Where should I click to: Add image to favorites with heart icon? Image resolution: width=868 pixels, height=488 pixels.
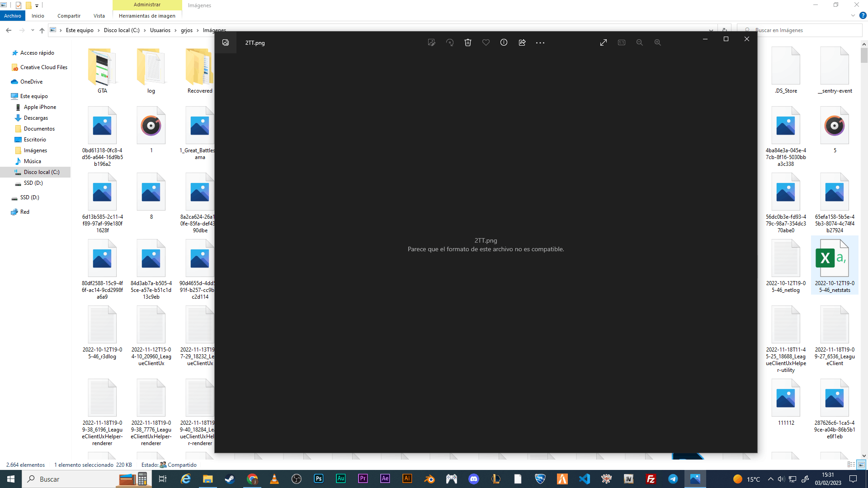click(486, 42)
